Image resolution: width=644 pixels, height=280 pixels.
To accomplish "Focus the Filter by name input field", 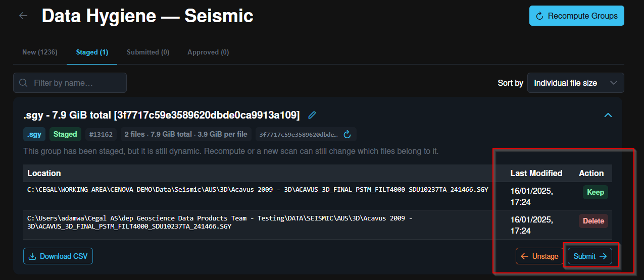I will pos(70,83).
